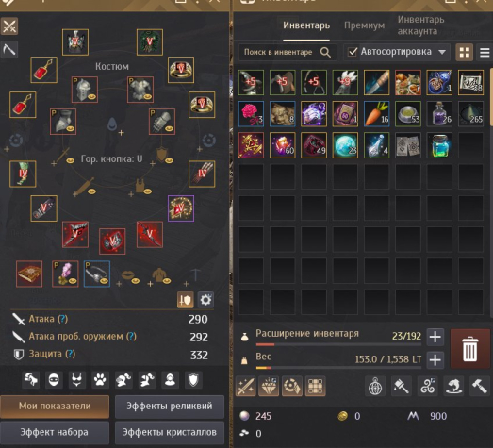The height and width of the screenshot is (448, 493).
Task: Click the crossed swords combat gear icon
Action: (x=9, y=25)
